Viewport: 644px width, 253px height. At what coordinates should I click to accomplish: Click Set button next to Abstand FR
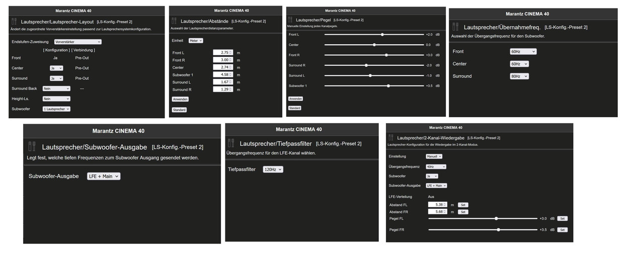tap(463, 212)
